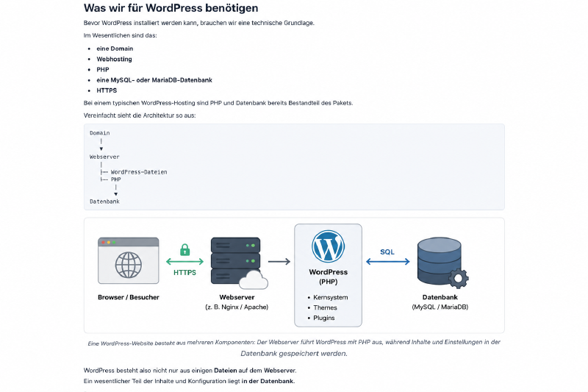Click '(z. B. Nginx / Apache)' caption

pos(237,307)
